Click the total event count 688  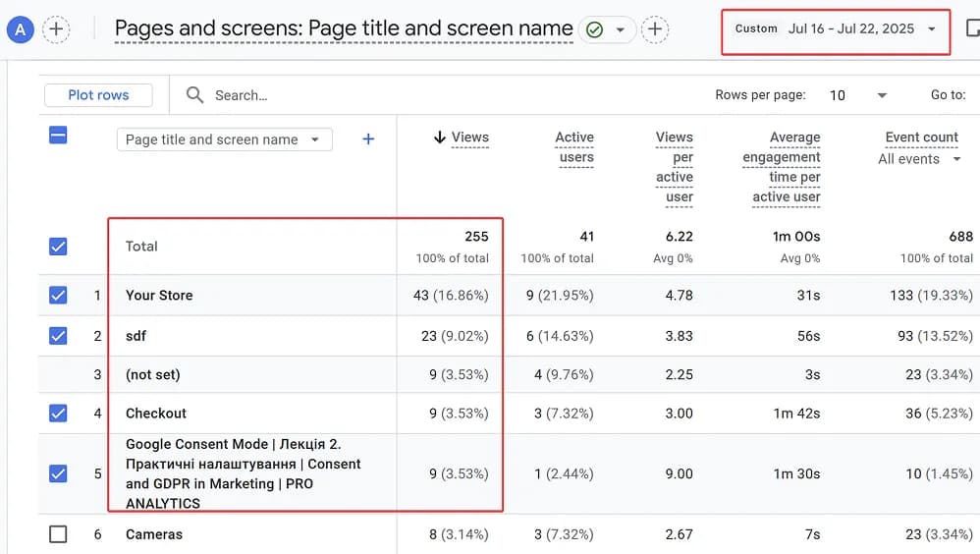(960, 237)
